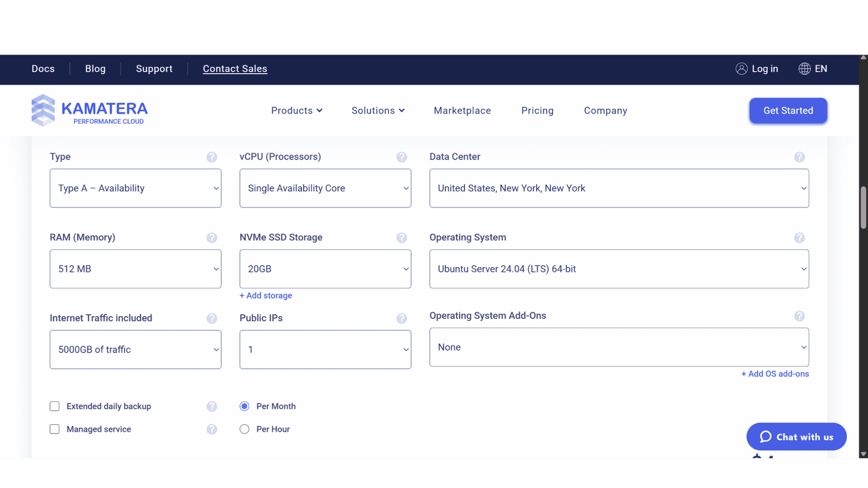Open the Type A – Availability dropdown
Image resolution: width=868 pixels, height=488 pixels.
pyautogui.click(x=135, y=188)
